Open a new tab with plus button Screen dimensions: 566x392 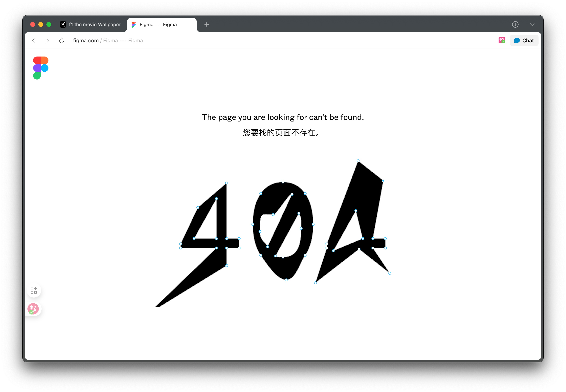[206, 25]
